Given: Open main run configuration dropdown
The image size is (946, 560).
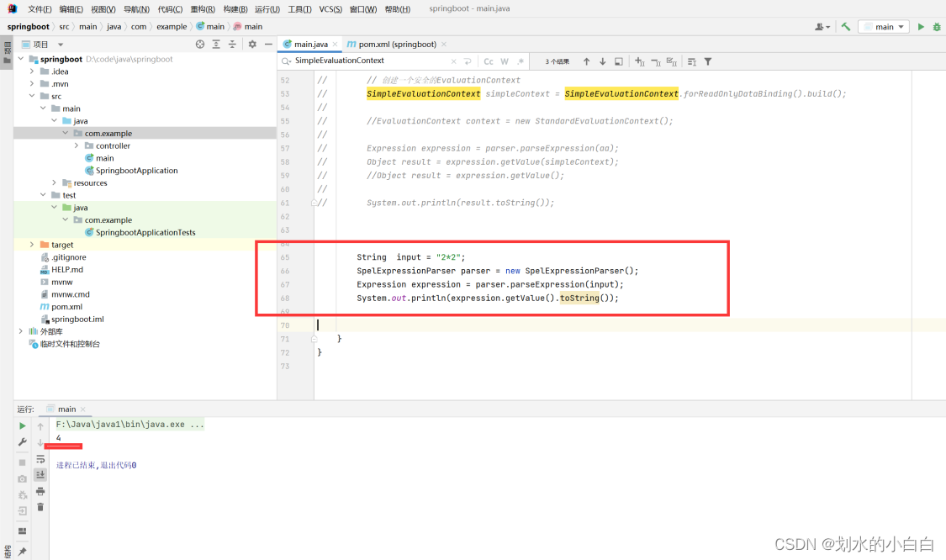Looking at the screenshot, I should pyautogui.click(x=884, y=27).
